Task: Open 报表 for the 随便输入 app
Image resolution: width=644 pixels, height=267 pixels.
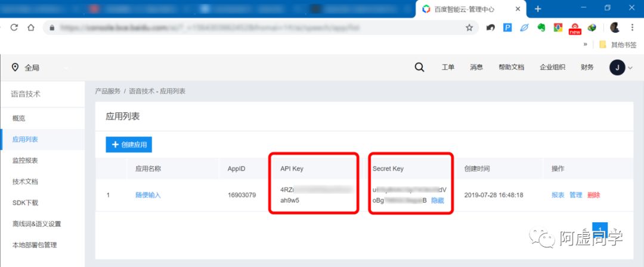Action: pos(558,195)
